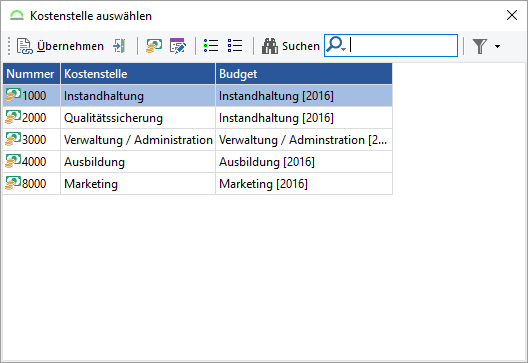Click the money icon in row 3000
The width and height of the screenshot is (528, 363).
tap(13, 139)
